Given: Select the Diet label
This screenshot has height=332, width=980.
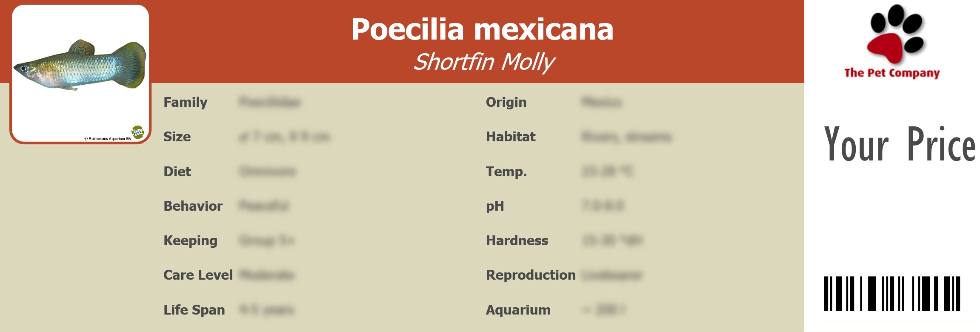Looking at the screenshot, I should coord(177,172).
